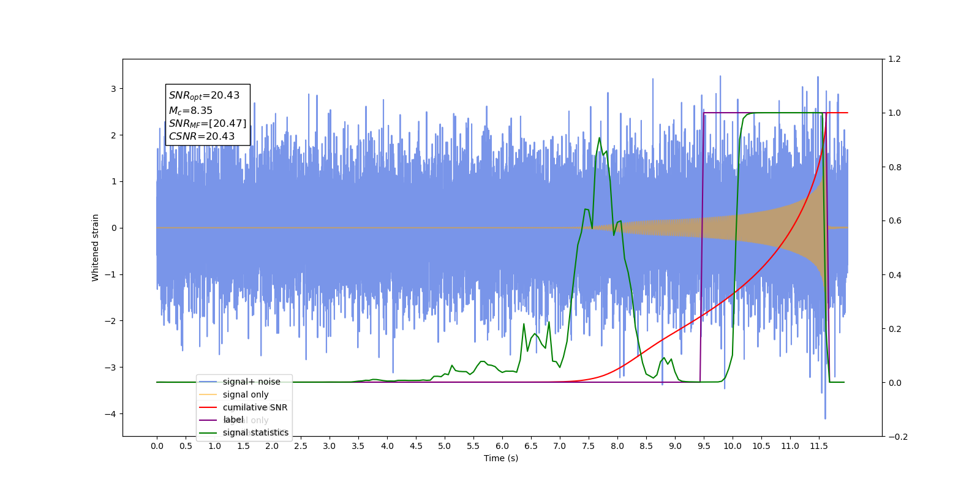Click the 0.8 tick on right-hand axis
980x490 pixels.
(x=895, y=167)
